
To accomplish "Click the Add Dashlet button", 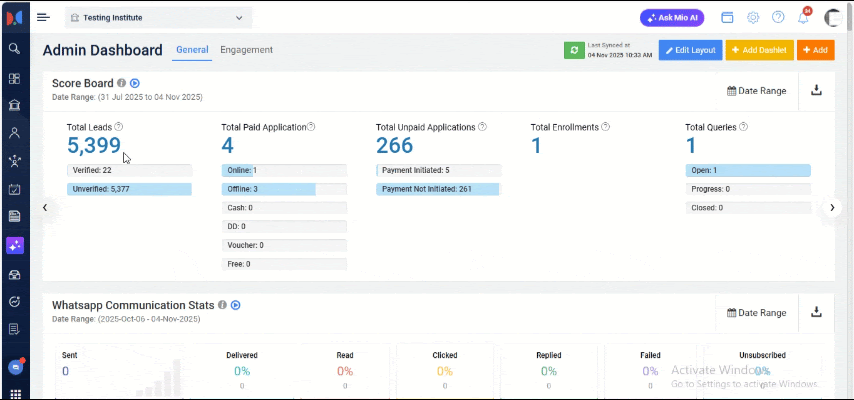I will [759, 50].
